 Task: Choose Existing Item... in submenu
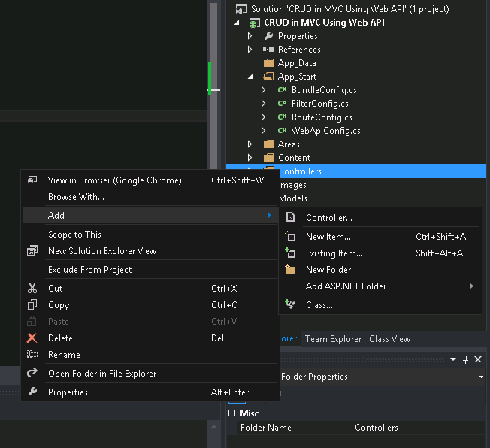380,253
